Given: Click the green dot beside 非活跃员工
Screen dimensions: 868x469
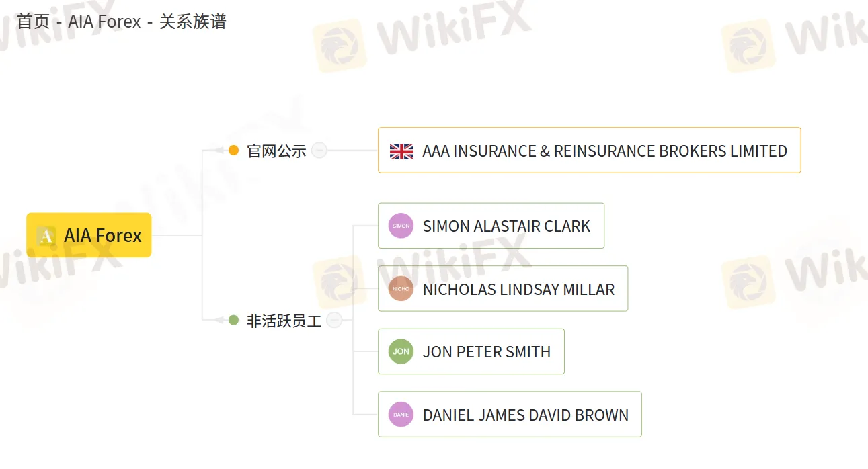Looking at the screenshot, I should pyautogui.click(x=234, y=321).
